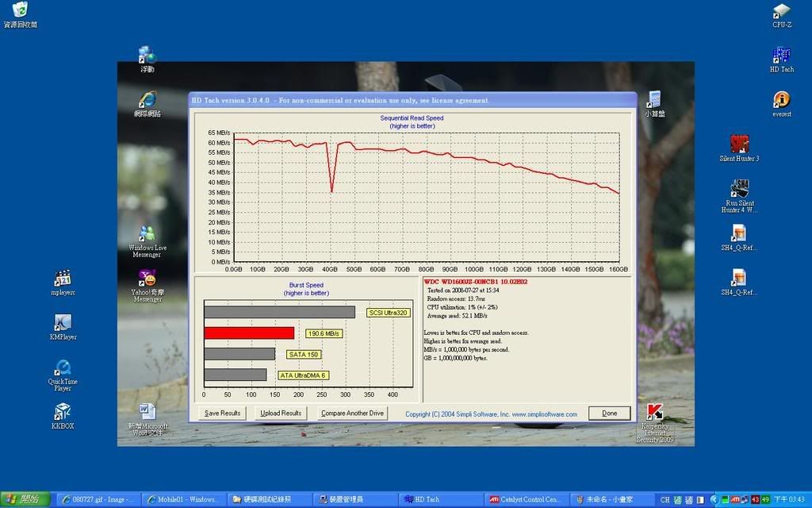This screenshot has width=812, height=508.
Task: Switch to 裝置管理員 taskbar item
Action: pyautogui.click(x=354, y=500)
